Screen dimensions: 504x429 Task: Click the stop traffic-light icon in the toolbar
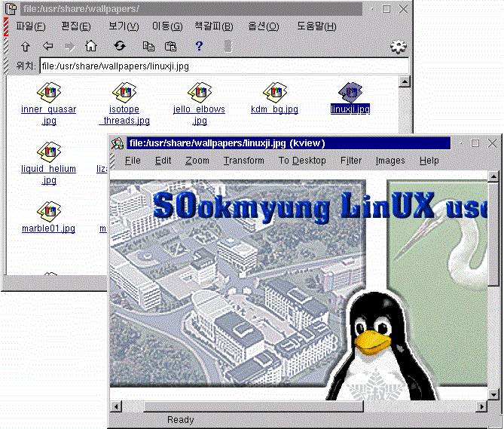228,46
